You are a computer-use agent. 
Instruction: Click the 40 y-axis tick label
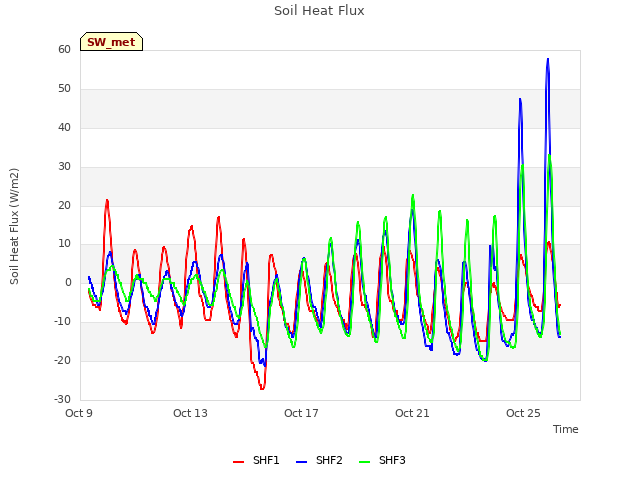64,128
